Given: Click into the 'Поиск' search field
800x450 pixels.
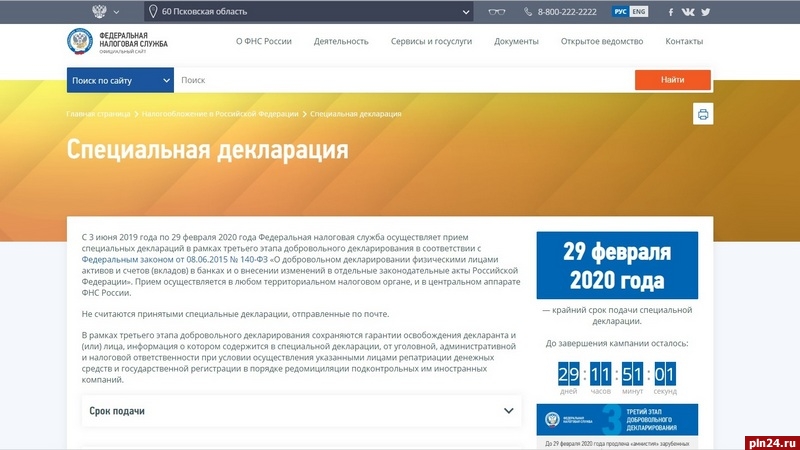Looking at the screenshot, I should tap(400, 80).
